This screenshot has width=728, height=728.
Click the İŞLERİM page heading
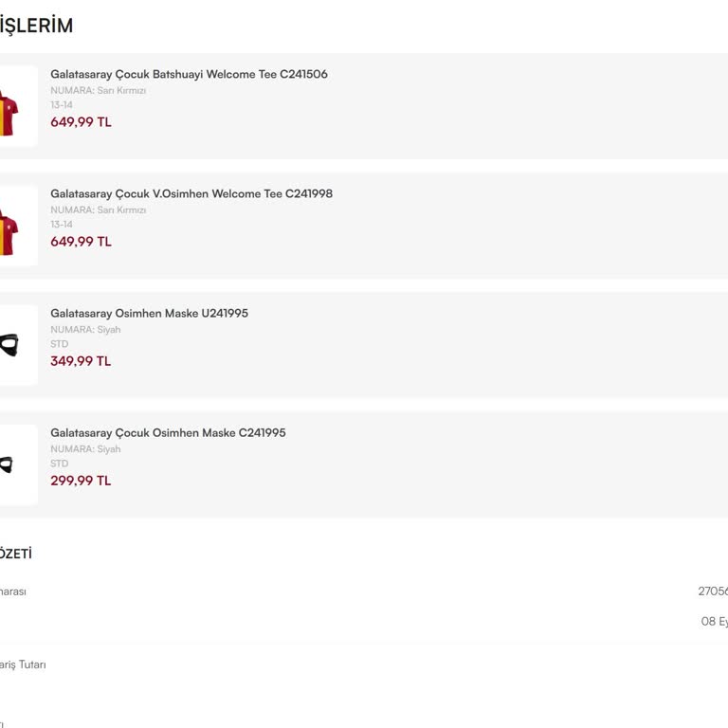point(36,27)
